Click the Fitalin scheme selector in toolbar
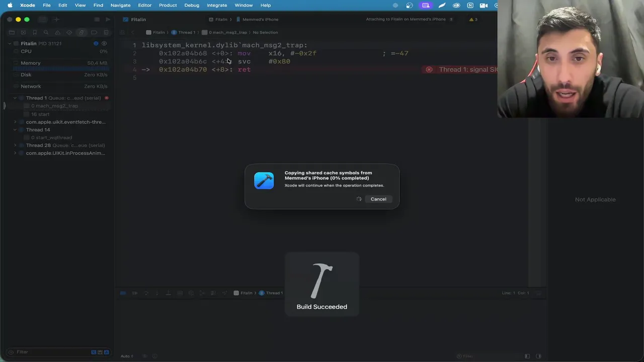The height and width of the screenshot is (362, 644). click(x=218, y=19)
